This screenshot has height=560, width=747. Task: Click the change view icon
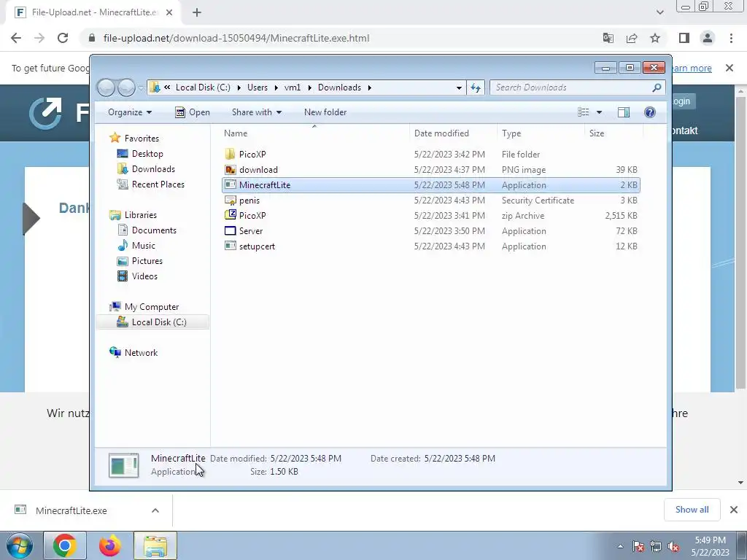pos(584,112)
